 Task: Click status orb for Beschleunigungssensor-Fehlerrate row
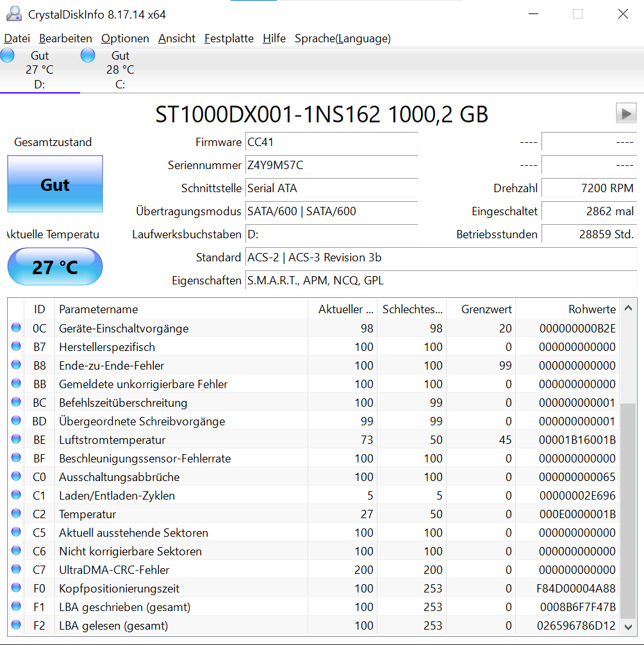(x=16, y=457)
